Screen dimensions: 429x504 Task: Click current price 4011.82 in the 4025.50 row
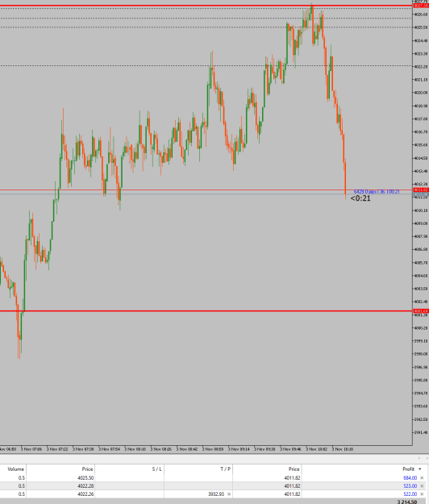tap(292, 478)
